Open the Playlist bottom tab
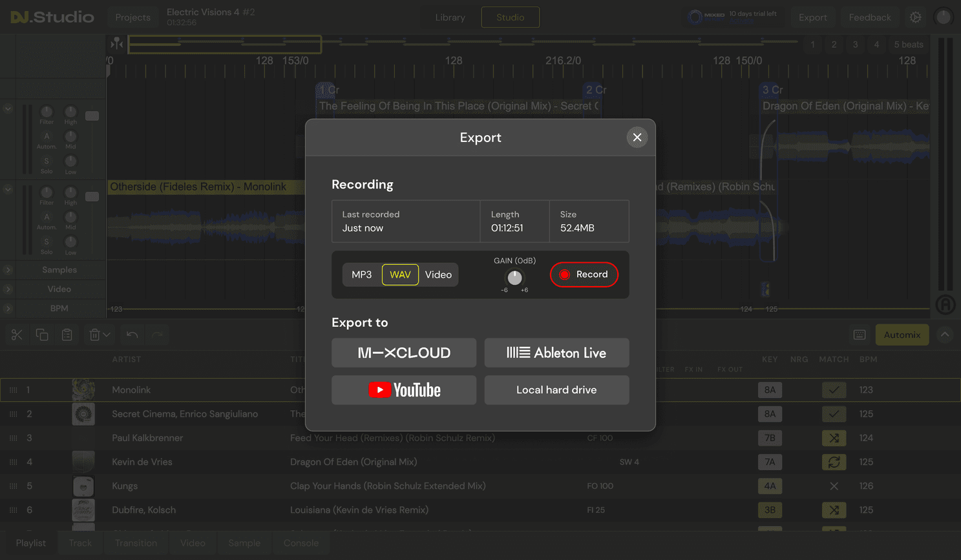The image size is (961, 560). click(x=31, y=543)
